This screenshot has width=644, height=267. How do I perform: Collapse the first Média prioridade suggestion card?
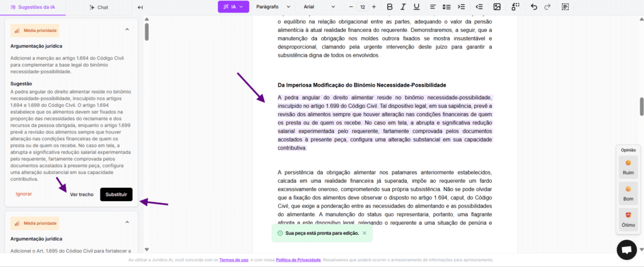pos(127,30)
